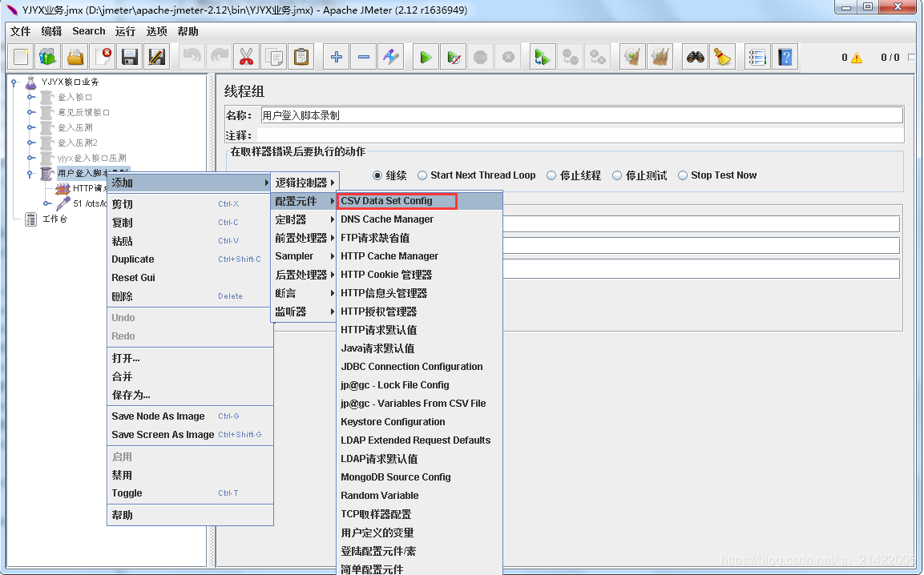Choose CSV Data Set Config
Image resolution: width=924 pixels, height=575 pixels.
point(420,201)
